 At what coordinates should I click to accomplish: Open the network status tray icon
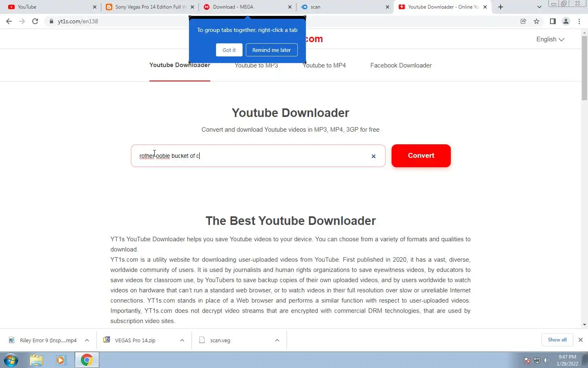[537, 360]
